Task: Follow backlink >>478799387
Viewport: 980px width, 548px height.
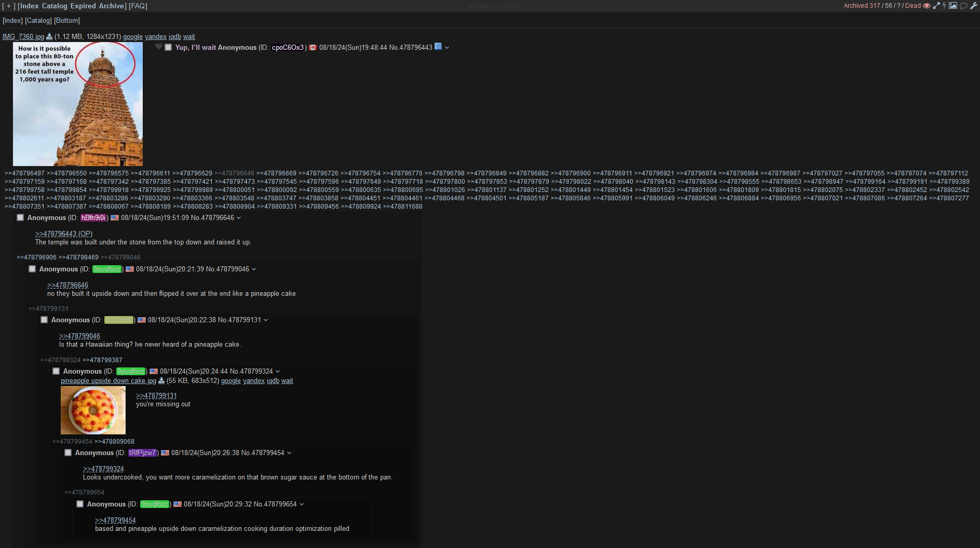Action: coord(102,360)
